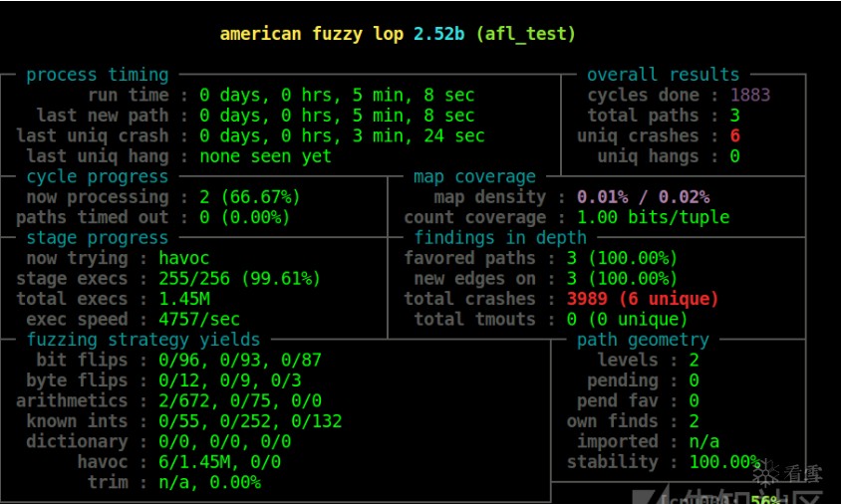
Task: Click total crashes '3989 (6 unique)'
Action: pyautogui.click(x=643, y=299)
